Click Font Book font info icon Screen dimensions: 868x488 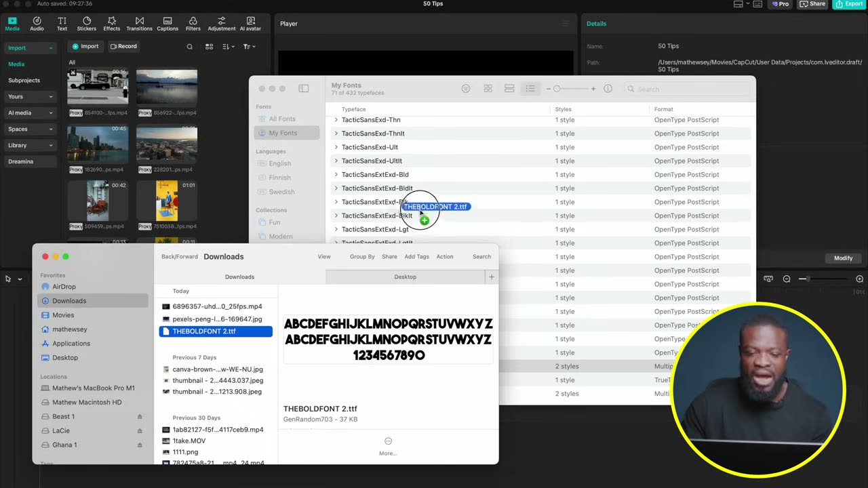[x=608, y=89]
